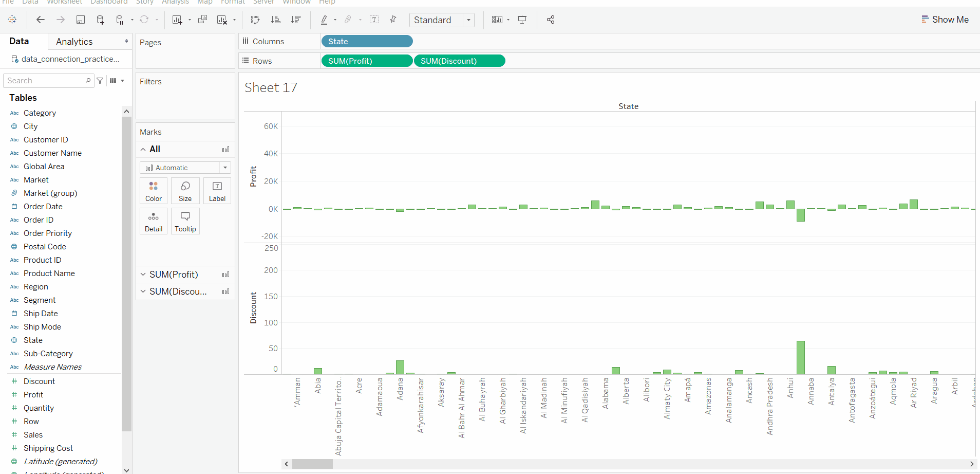This screenshot has height=474, width=980.
Task: Click the Undo arrow button
Action: tap(40, 20)
